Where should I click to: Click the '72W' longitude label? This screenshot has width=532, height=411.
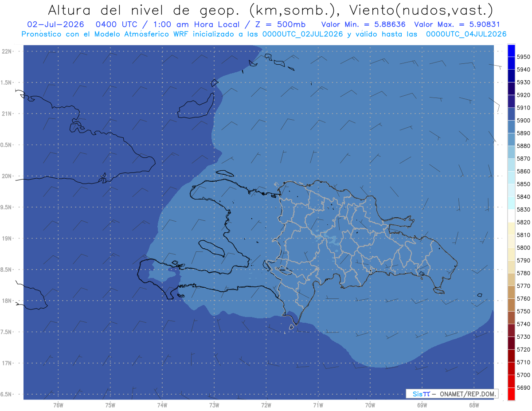[266, 405]
